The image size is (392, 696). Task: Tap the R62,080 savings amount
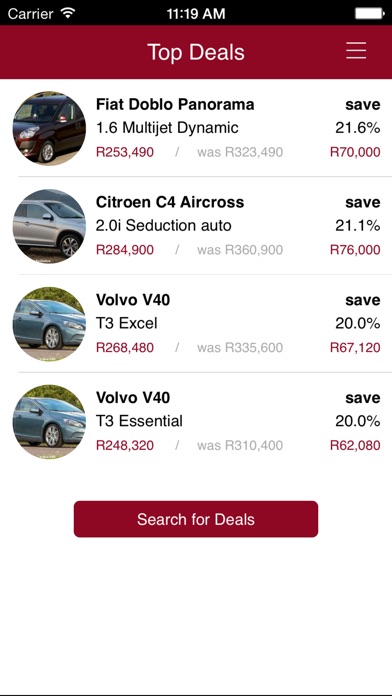(x=355, y=445)
